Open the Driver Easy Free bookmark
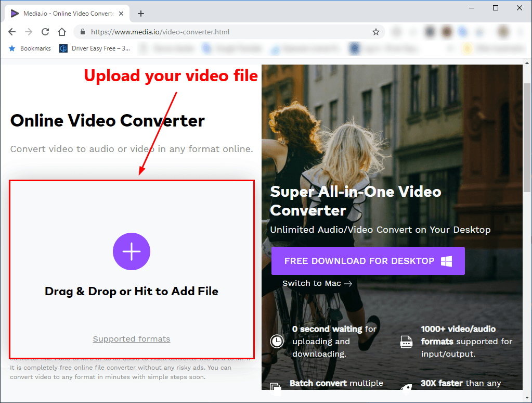The height and width of the screenshot is (403, 532). [x=94, y=48]
